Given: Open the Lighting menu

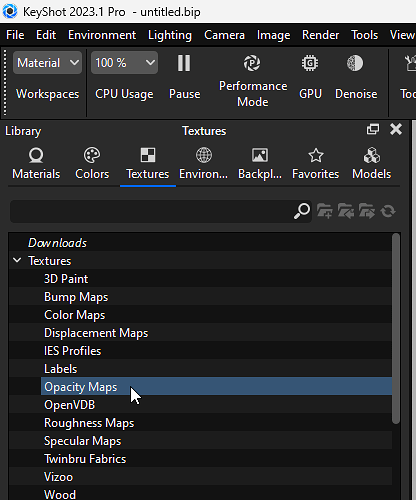Looking at the screenshot, I should click(x=170, y=35).
